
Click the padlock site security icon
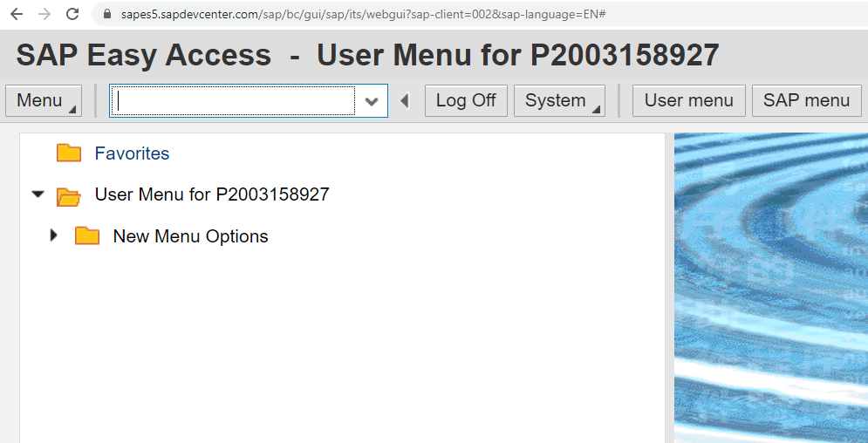click(x=107, y=15)
